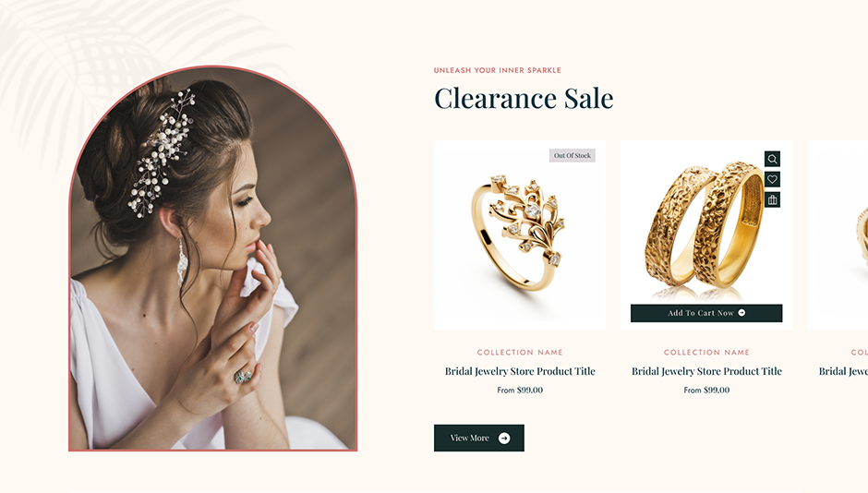Screen dimensions: 868x493
Task: Open quick view with the magnifier icon
Action: (772, 159)
